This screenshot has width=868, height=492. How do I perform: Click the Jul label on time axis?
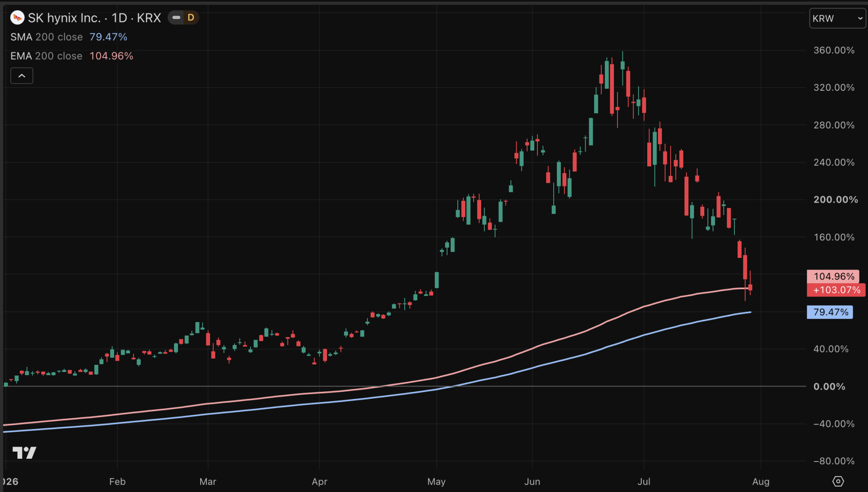click(x=644, y=482)
